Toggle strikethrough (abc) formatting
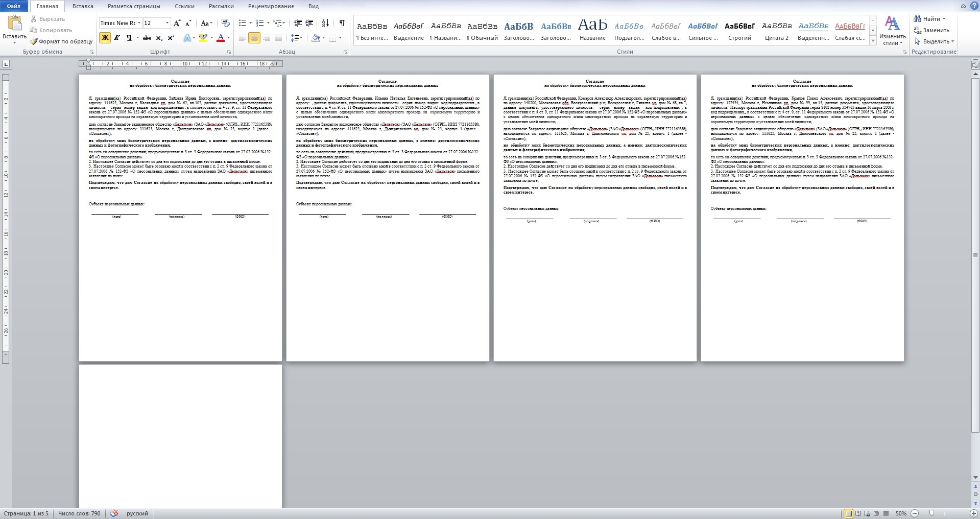The width and height of the screenshot is (980, 519). coord(147,38)
